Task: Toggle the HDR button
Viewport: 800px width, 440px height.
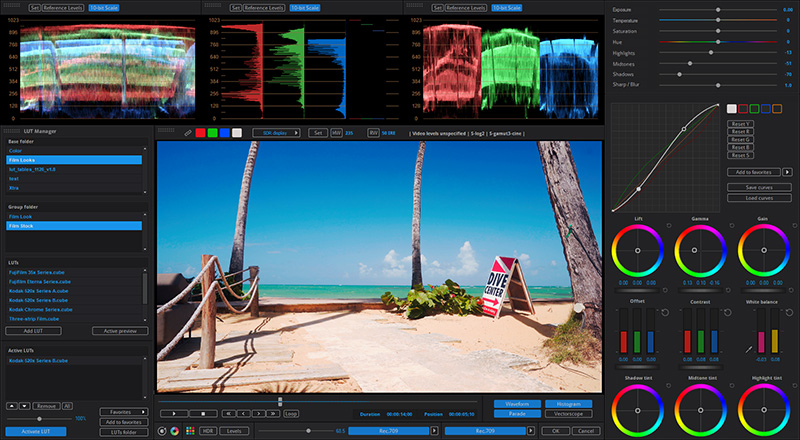Action: (208, 431)
